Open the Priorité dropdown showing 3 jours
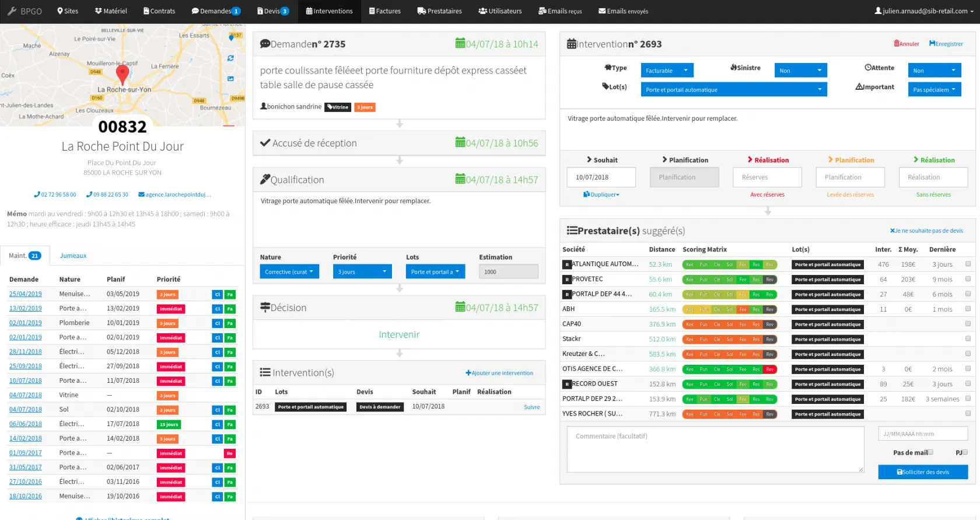This screenshot has width=980, height=520. coord(362,271)
